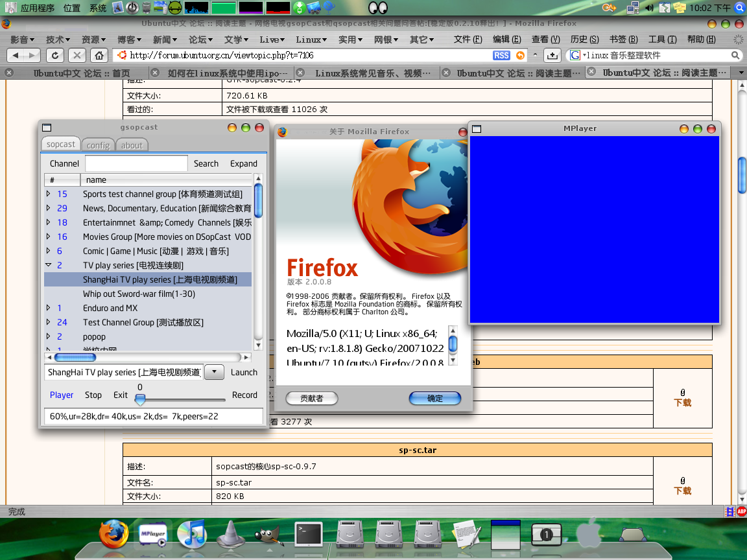Viewport: 747px width, 560px height.
Task: Click the shutdown power icon in top panel
Action: pyautogui.click(x=132, y=8)
